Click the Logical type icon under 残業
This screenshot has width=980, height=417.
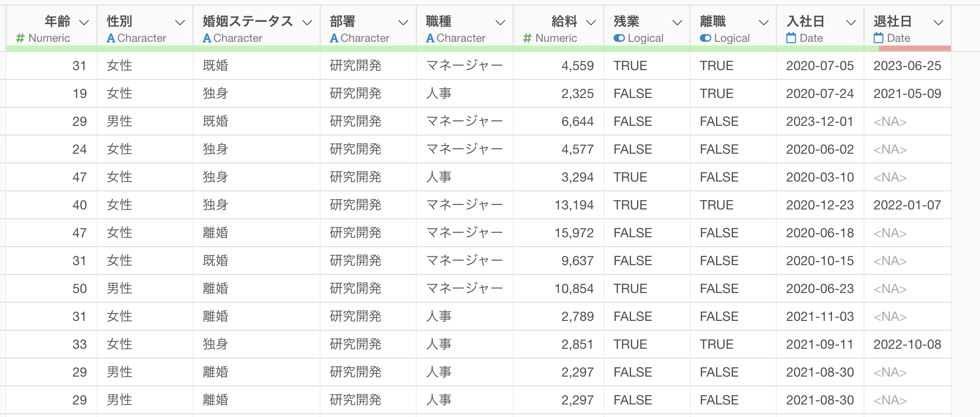coord(619,38)
